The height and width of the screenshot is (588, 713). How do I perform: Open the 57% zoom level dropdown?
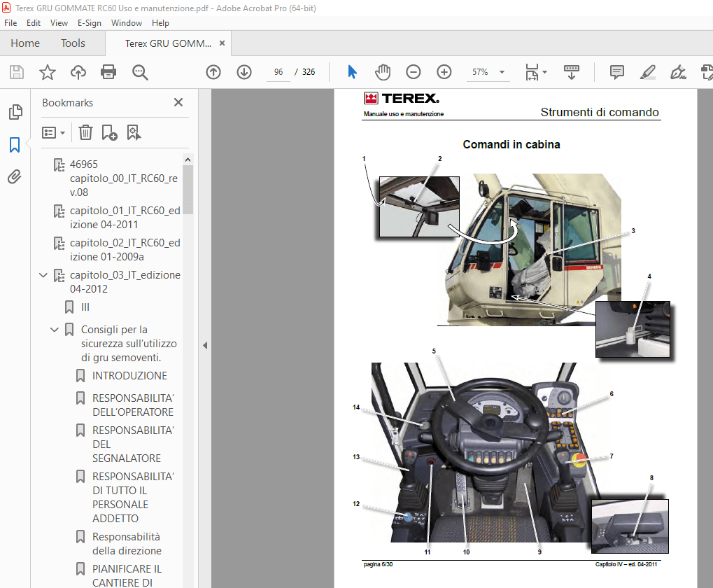pyautogui.click(x=501, y=72)
